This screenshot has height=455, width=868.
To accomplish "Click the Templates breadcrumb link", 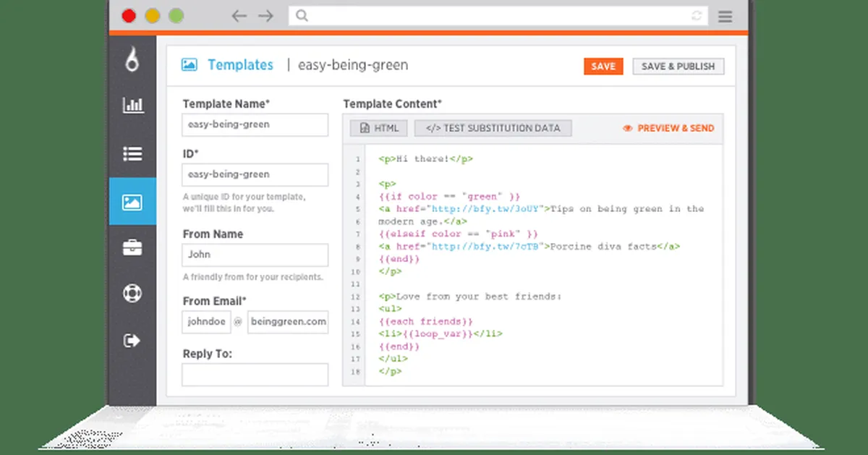I will 240,65.
